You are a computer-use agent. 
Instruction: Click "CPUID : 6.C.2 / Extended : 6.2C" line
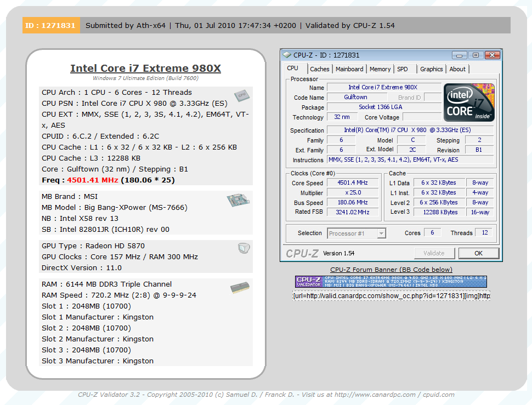coord(100,136)
